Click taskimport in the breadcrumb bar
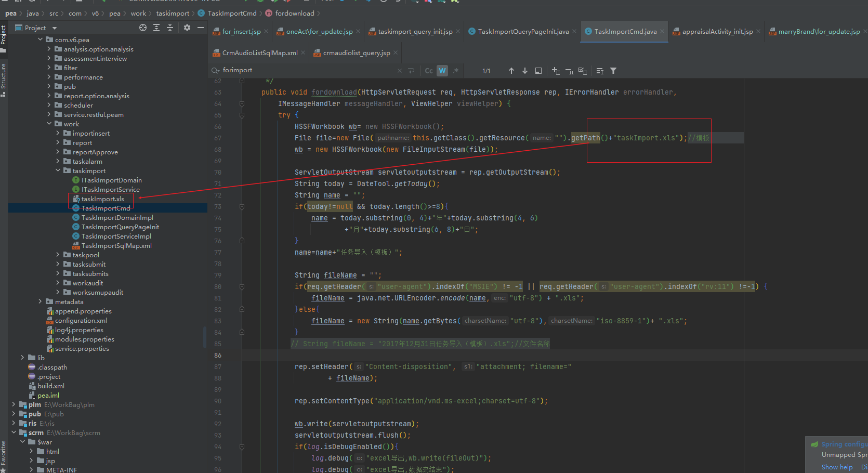868x473 pixels. (173, 14)
